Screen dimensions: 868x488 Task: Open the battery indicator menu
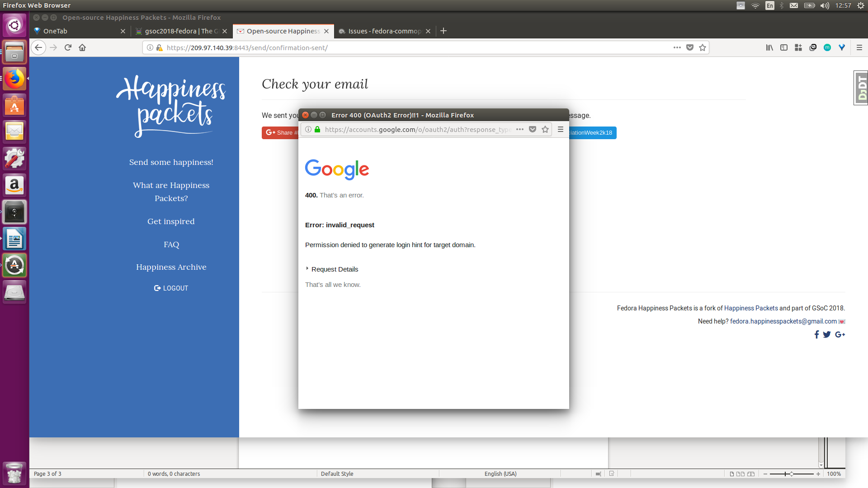click(809, 5)
